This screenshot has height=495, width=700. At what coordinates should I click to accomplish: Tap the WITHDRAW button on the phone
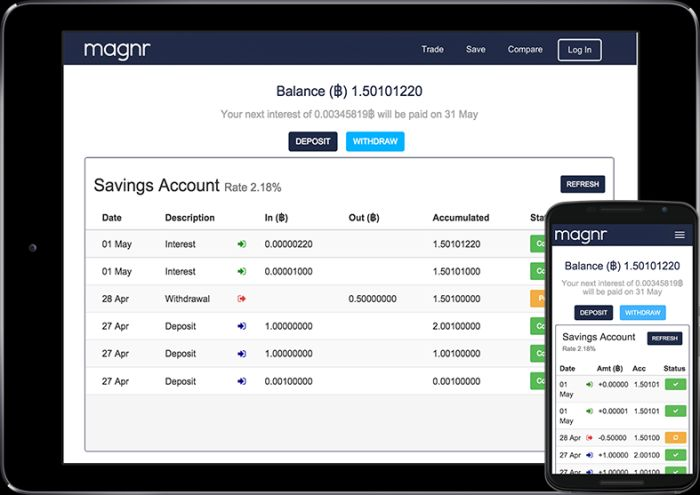click(x=642, y=312)
